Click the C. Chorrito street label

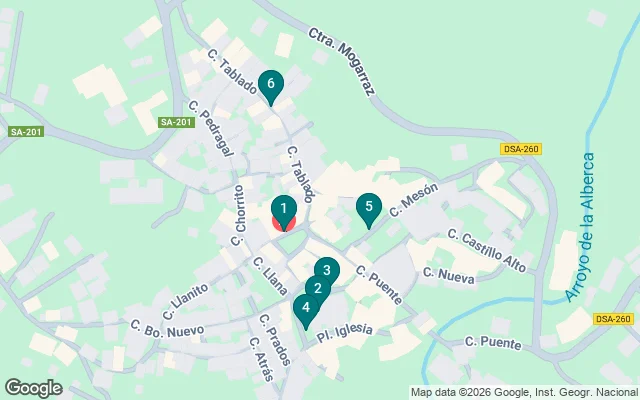[x=238, y=215]
